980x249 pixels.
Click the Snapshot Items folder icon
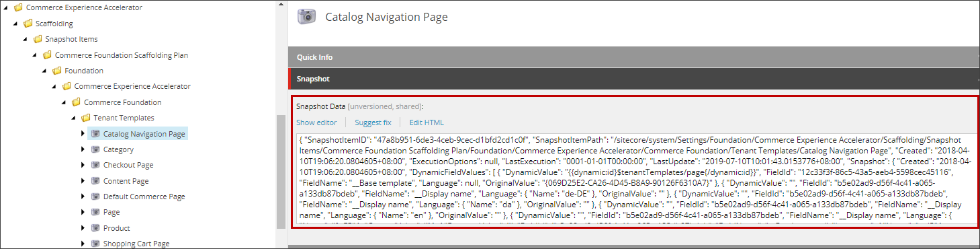click(x=38, y=39)
